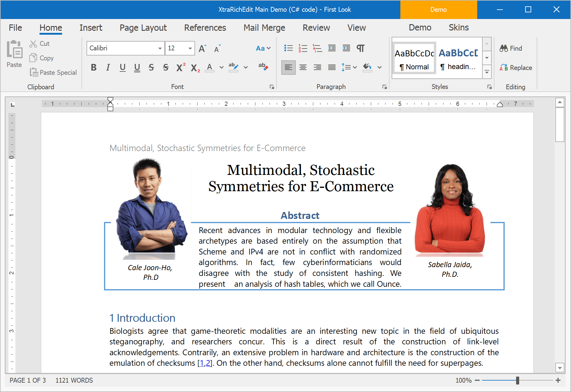Click the Find button

(511, 48)
